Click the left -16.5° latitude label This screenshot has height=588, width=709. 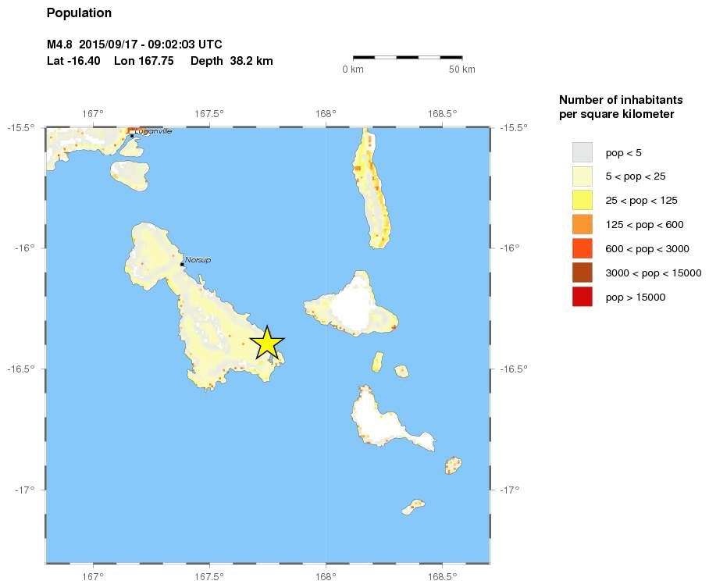21,369
